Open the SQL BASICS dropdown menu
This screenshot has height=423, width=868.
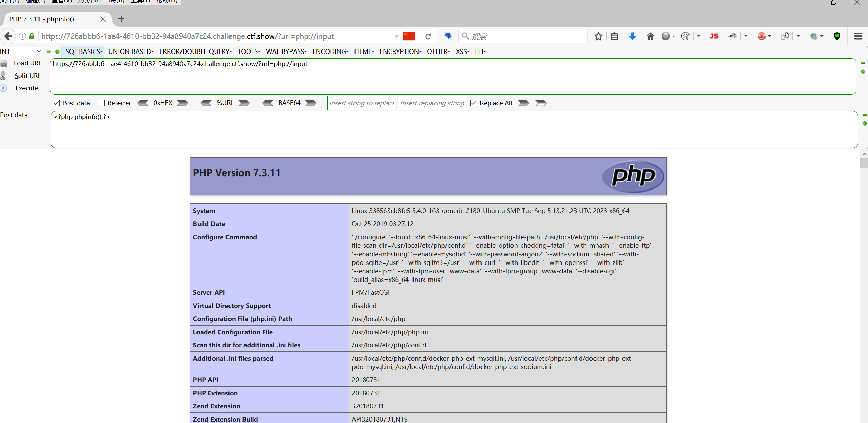click(84, 51)
